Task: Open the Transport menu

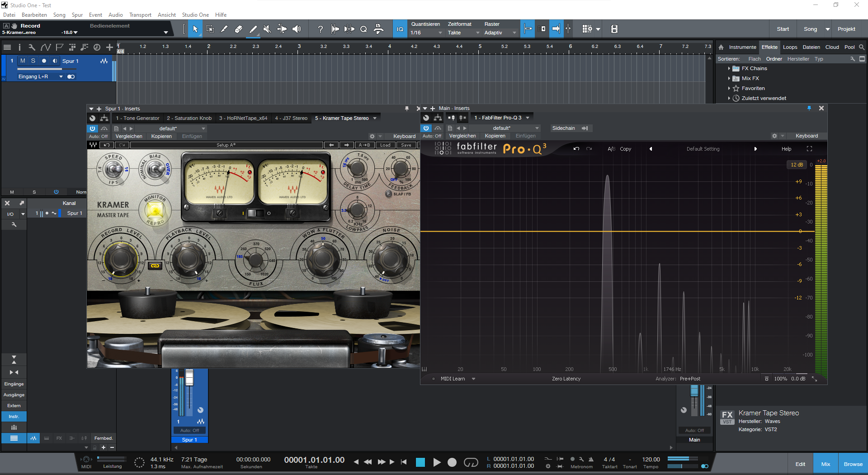Action: [140, 15]
